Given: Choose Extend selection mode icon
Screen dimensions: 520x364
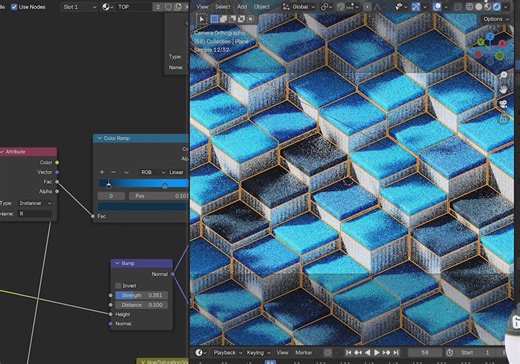Looking at the screenshot, I should [x=223, y=19].
